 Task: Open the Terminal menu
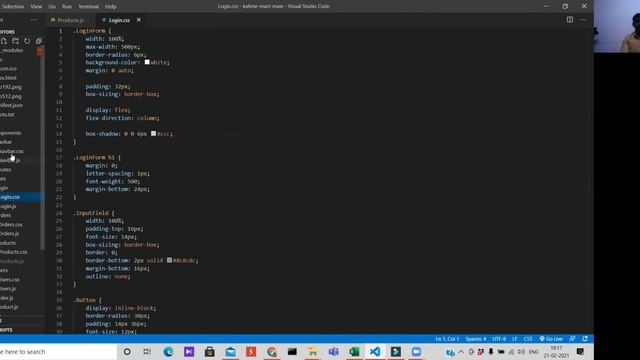point(89,7)
